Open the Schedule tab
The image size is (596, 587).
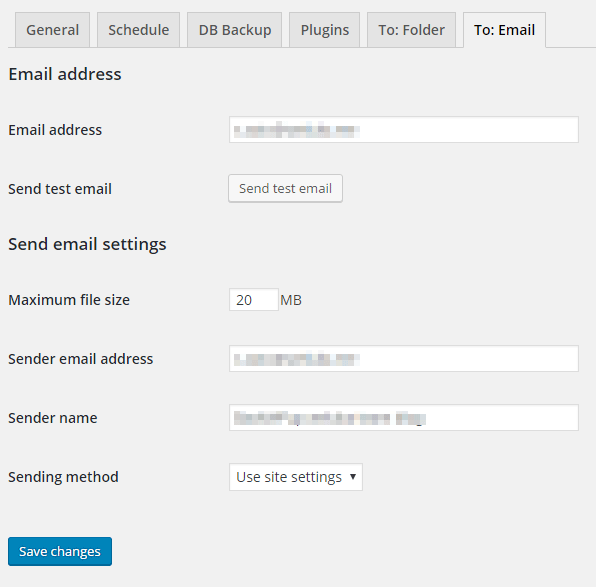(138, 30)
